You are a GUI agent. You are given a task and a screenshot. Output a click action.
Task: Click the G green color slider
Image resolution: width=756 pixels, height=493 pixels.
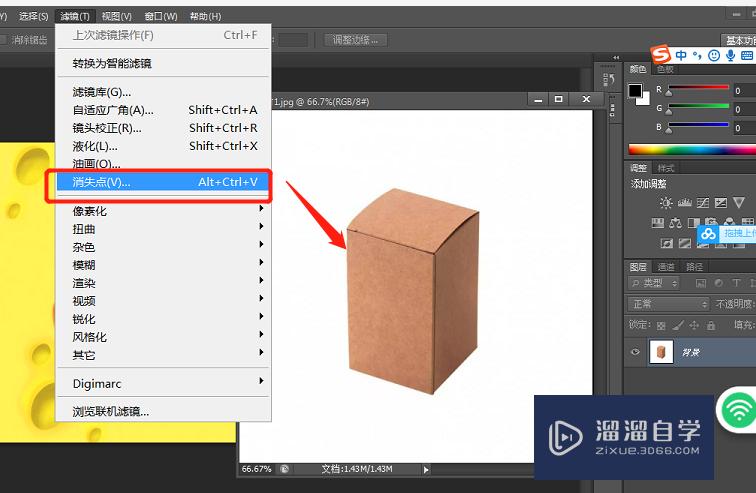pos(698,107)
